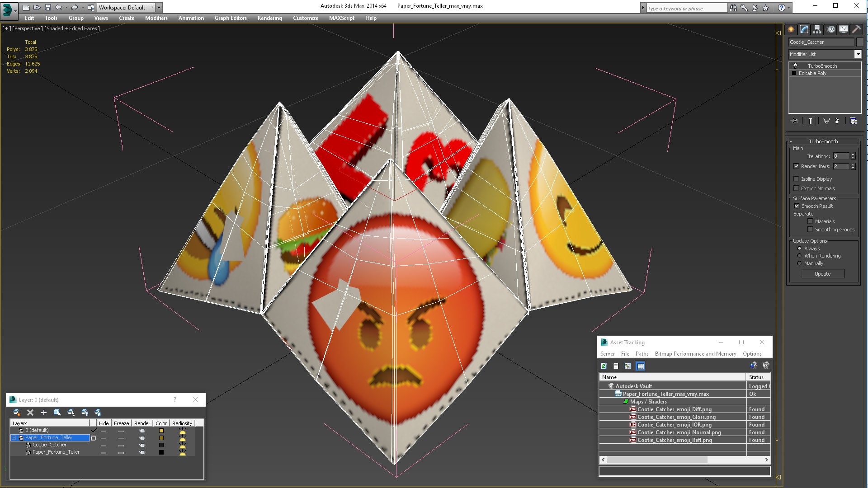Click Status Log icon in Asset Tracking
Viewport: 868px width, 488px height.
point(616,366)
